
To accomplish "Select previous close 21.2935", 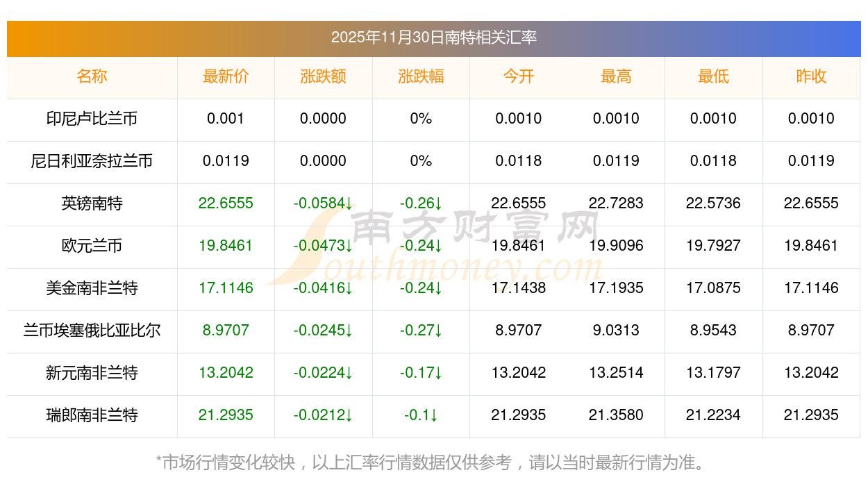I will coord(811,415).
